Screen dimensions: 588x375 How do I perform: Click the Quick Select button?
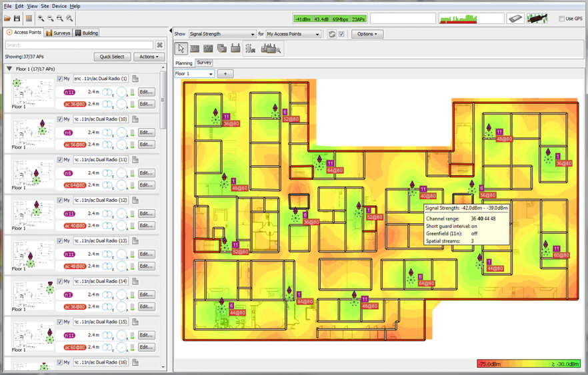112,57
